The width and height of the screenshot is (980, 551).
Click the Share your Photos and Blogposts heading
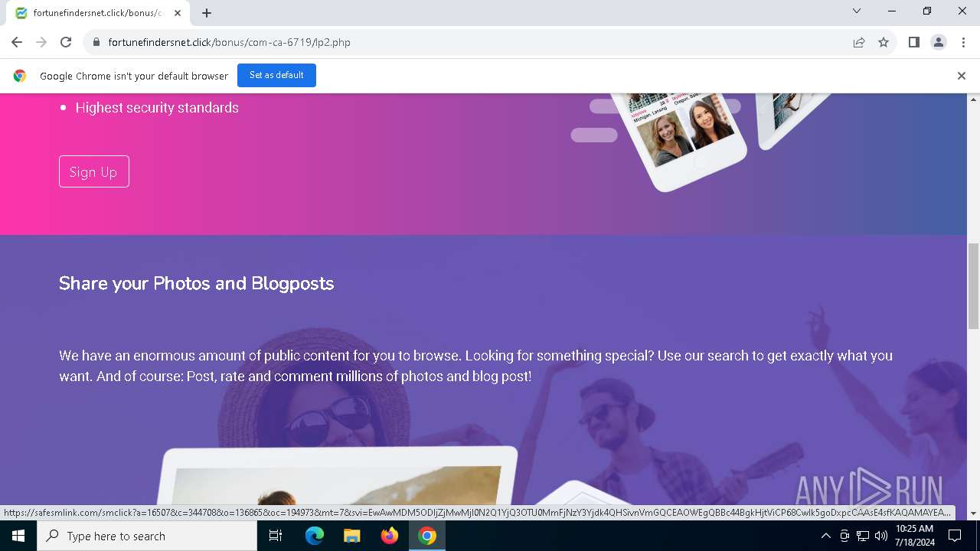[x=197, y=283]
